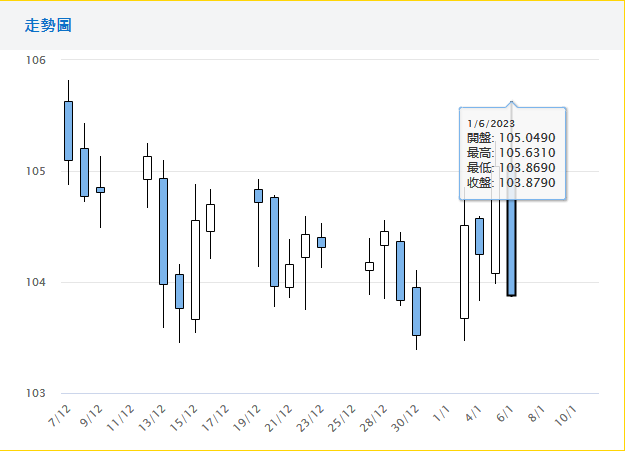Select the 7/12 blue candlestick
Screen dimensions: 625x453
(x=68, y=130)
